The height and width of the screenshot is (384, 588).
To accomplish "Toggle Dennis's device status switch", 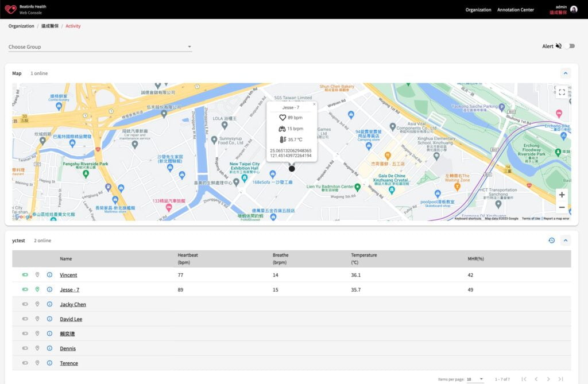I will click(x=24, y=348).
